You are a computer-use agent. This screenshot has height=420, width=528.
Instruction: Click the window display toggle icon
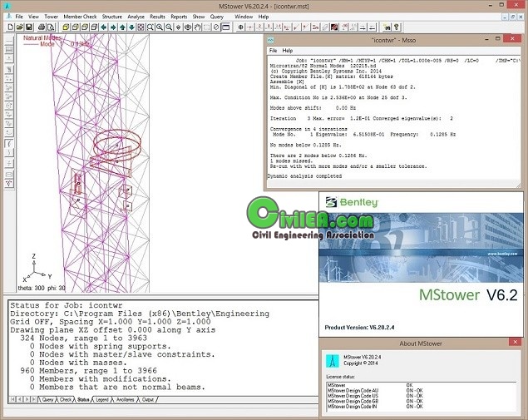coord(225,27)
